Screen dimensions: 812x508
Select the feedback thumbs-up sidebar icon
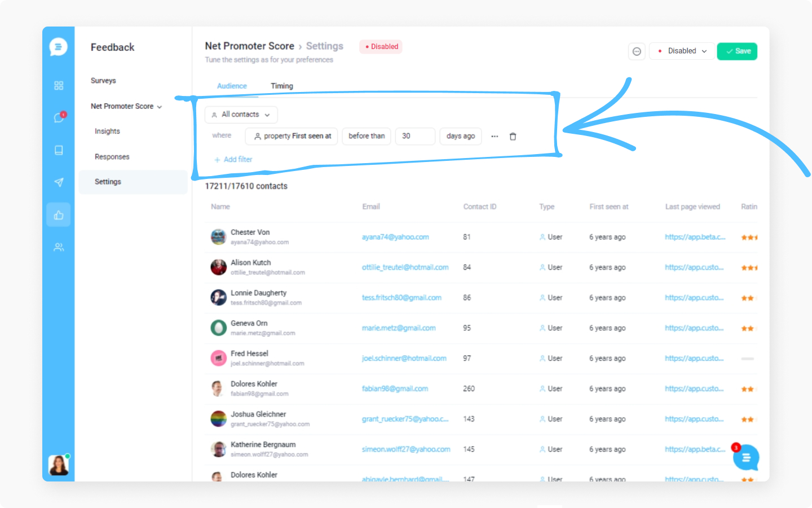(59, 215)
